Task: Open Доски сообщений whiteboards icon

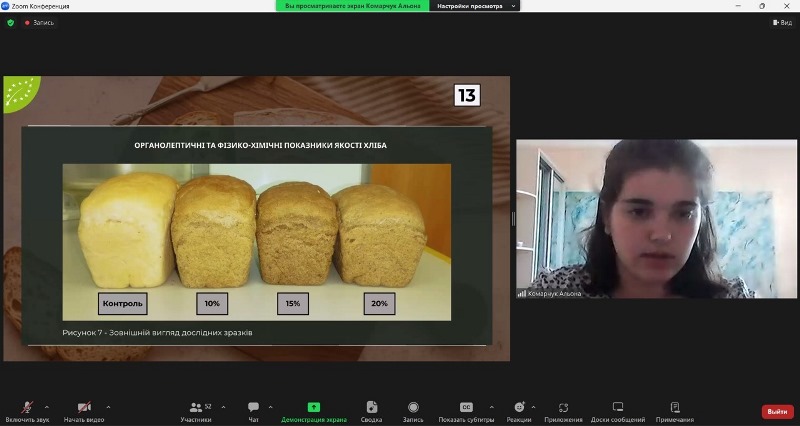Action: (x=618, y=408)
